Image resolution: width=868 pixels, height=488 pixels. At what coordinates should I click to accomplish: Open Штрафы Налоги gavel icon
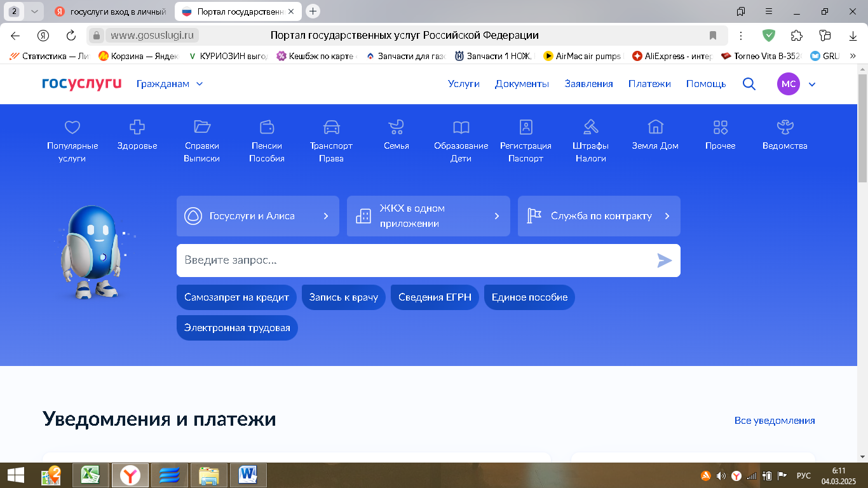coord(590,127)
